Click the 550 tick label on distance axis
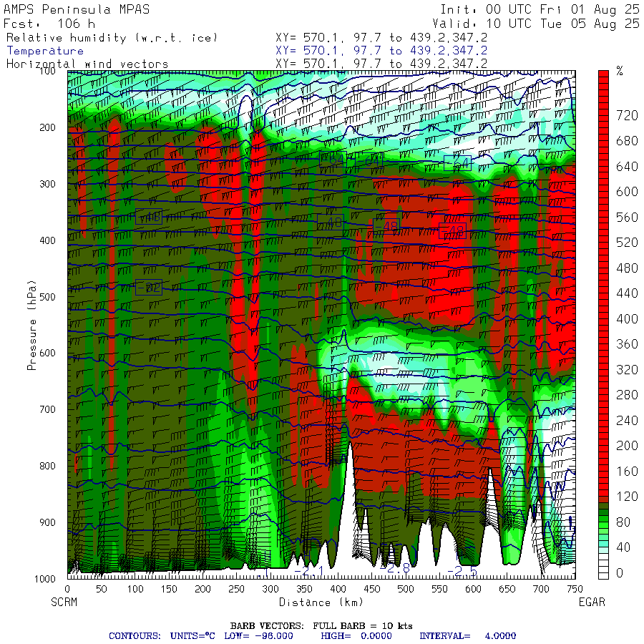Image resolution: width=644 pixels, height=644 pixels. point(439,589)
